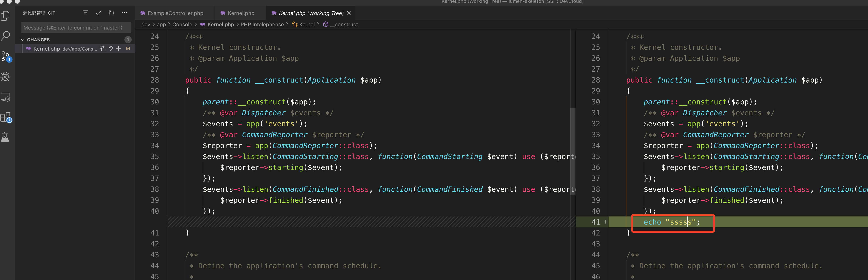868x280 pixels.
Task: Click 'Kernel.php' breadcrumb segment
Action: [x=221, y=24]
